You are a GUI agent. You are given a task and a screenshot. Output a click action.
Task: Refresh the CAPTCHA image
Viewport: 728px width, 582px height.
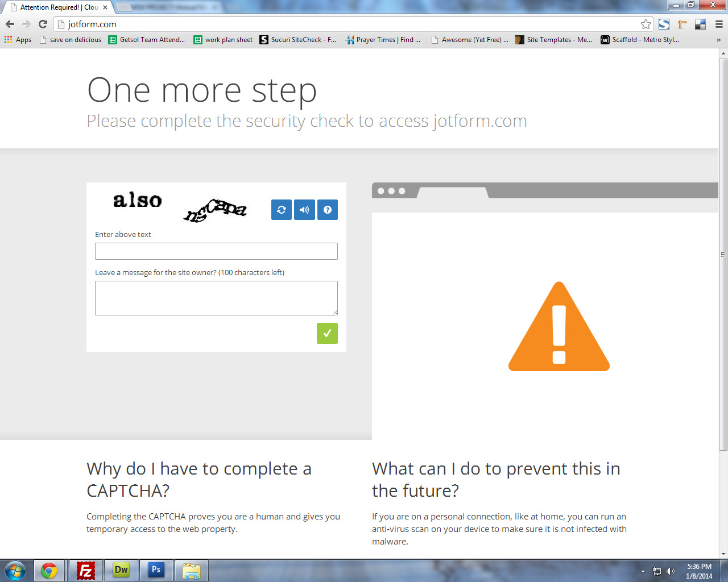pos(282,210)
